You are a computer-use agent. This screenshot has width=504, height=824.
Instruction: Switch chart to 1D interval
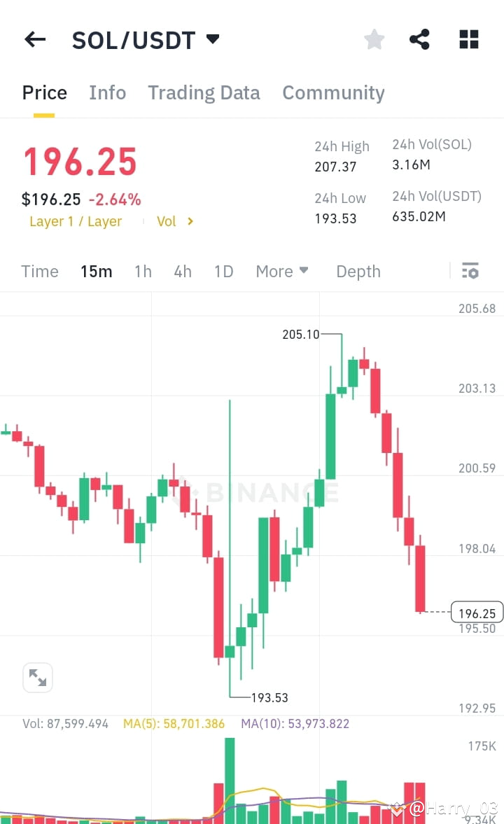tap(223, 272)
